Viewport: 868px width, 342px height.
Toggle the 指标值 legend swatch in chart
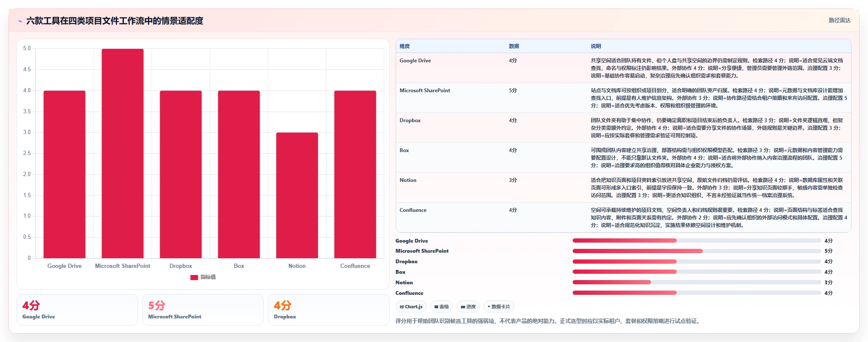pos(194,277)
